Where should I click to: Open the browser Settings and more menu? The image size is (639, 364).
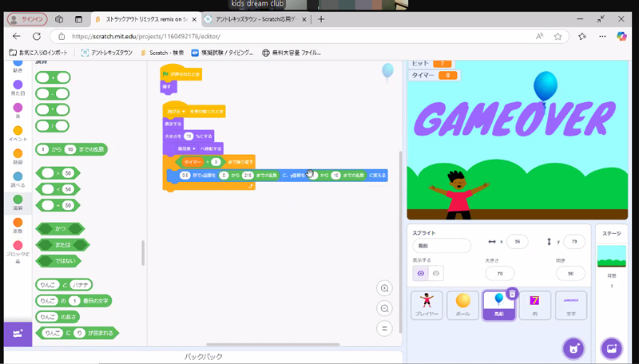(x=602, y=36)
